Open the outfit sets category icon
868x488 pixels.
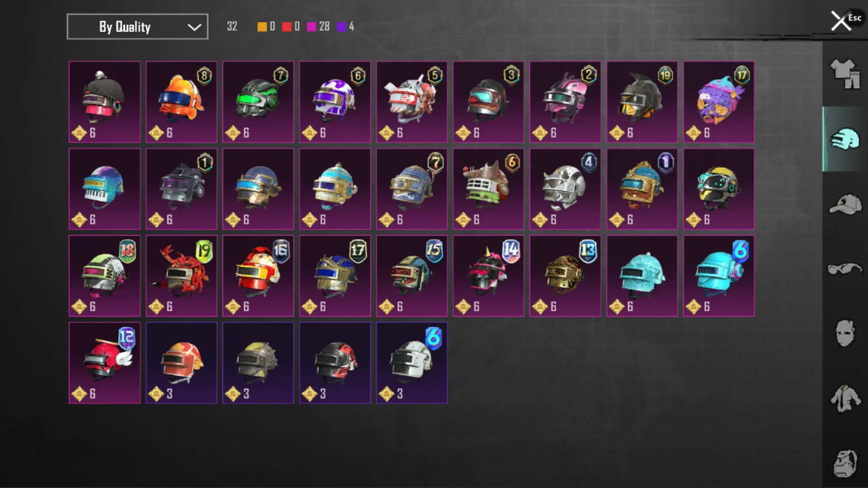pos(844,74)
